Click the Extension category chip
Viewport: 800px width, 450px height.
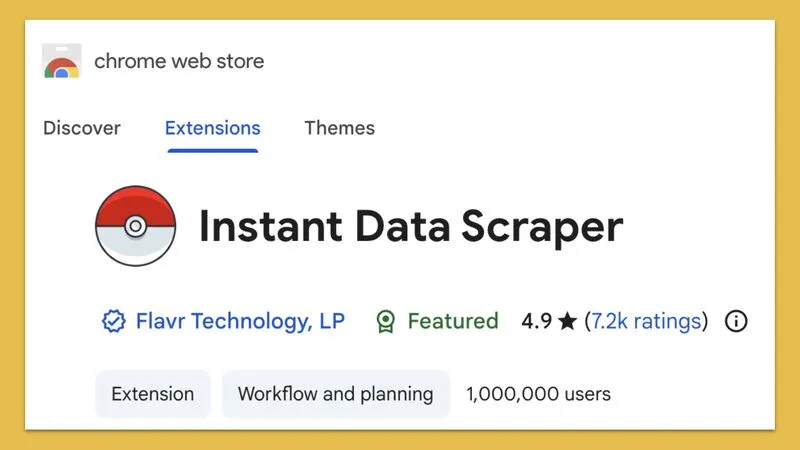153,394
